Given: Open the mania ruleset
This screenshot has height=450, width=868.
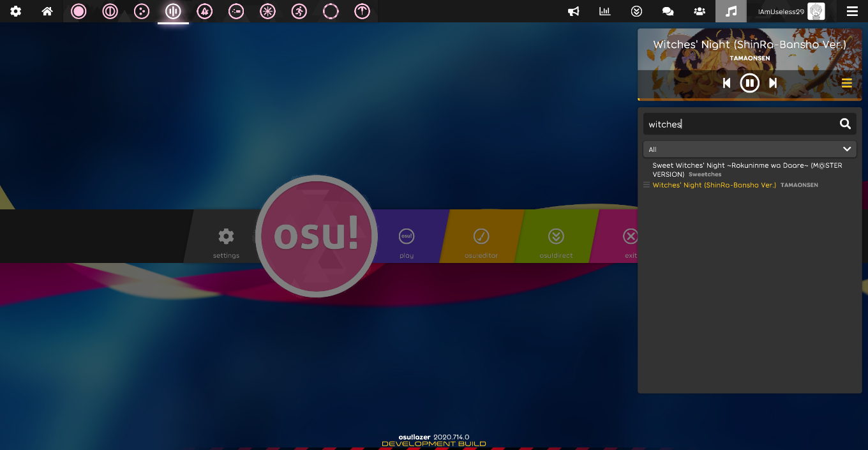Looking at the screenshot, I should click(x=173, y=11).
